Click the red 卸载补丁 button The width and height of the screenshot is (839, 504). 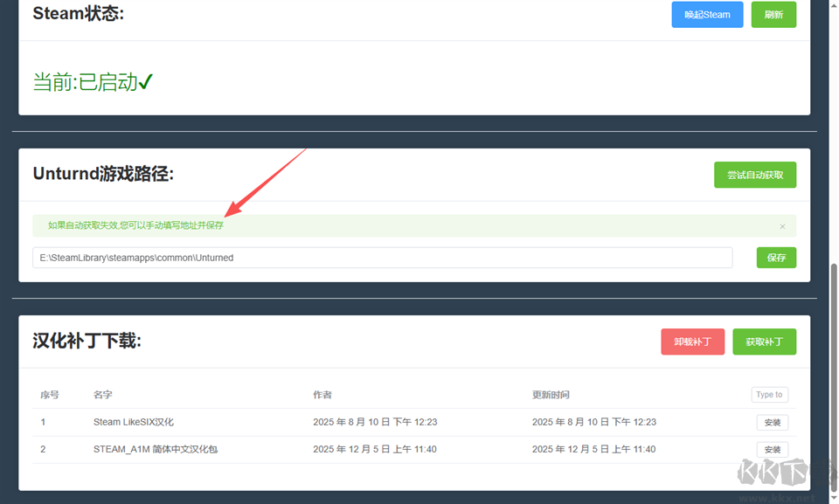point(692,342)
